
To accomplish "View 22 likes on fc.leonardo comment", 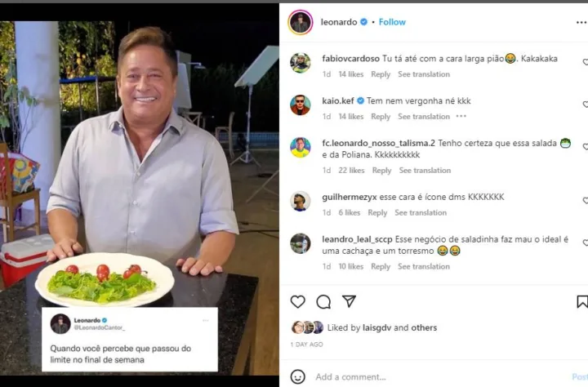I will tap(352, 171).
